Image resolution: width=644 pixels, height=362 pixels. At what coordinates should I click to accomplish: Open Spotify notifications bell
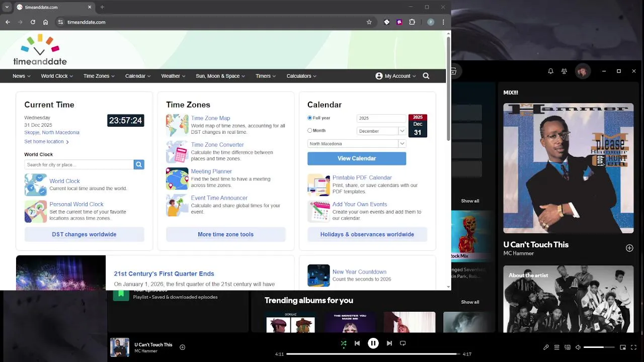pos(550,71)
